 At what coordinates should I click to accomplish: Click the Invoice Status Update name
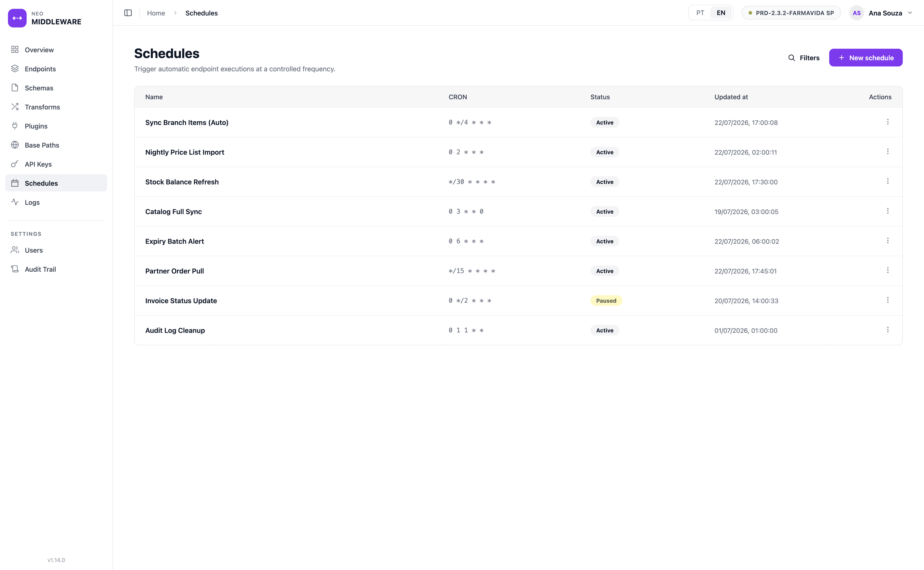[181, 301]
